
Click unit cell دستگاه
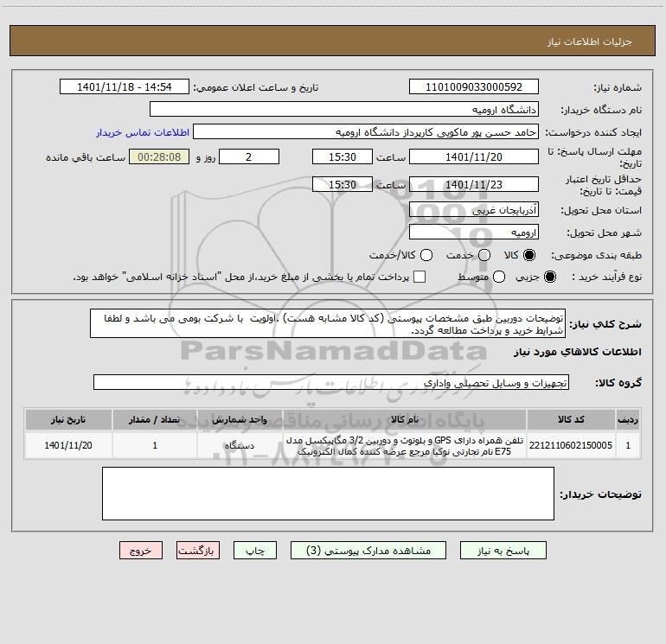(x=240, y=445)
